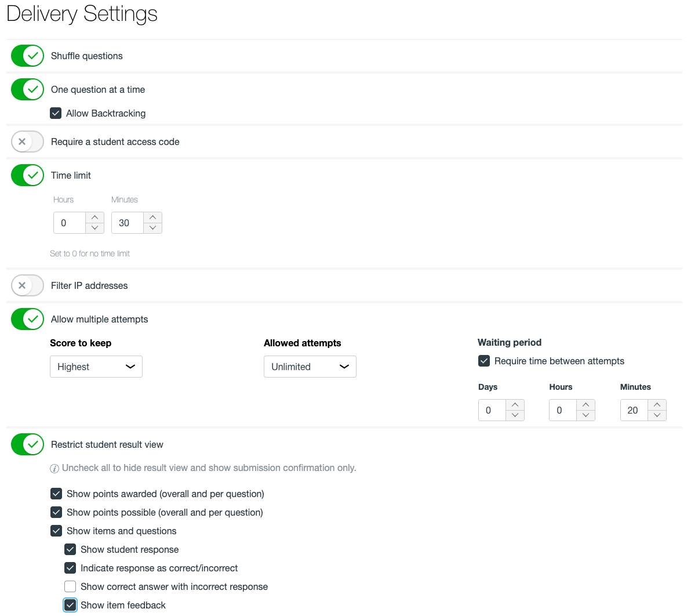Toggle Allow multiple attempts switch

(x=27, y=319)
